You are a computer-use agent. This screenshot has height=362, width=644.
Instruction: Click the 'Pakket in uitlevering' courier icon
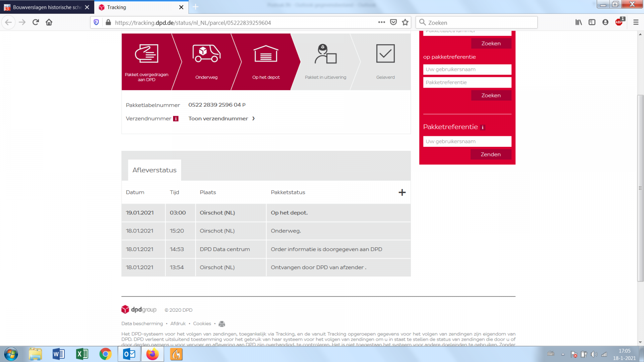point(326,54)
